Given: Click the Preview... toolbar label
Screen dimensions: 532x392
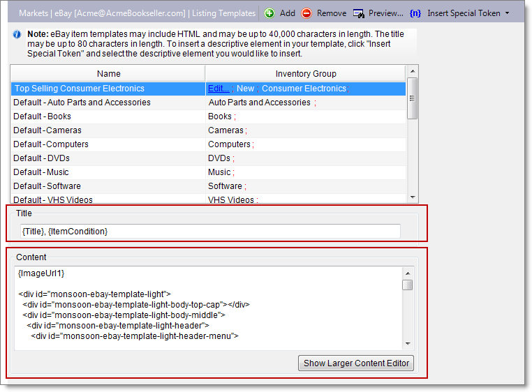Looking at the screenshot, I should point(386,13).
